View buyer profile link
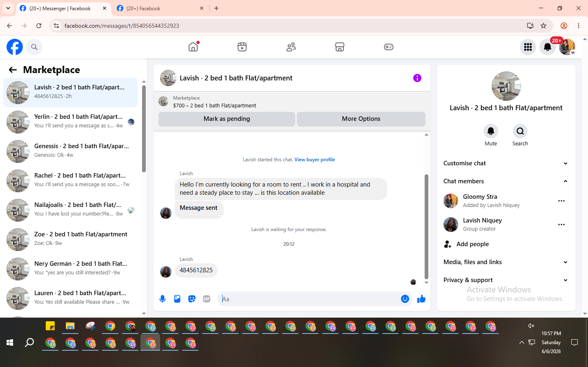588x367 pixels. 315,160
